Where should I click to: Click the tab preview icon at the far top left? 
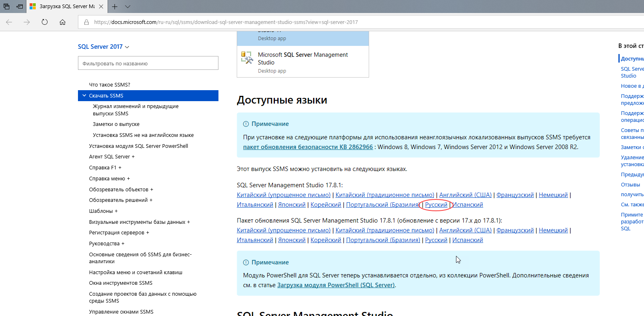point(6,6)
